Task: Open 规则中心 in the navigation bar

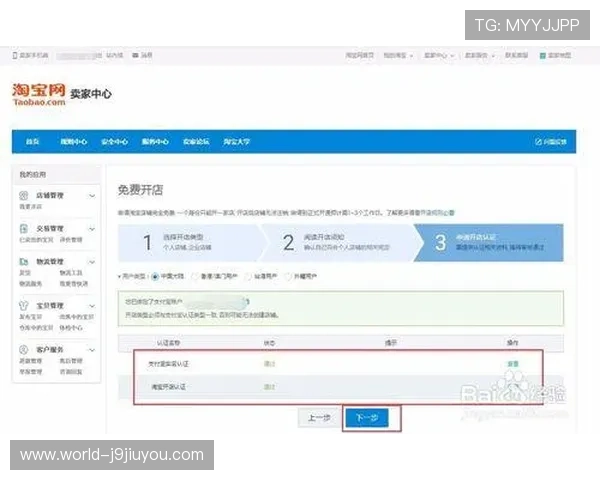Action: point(73,142)
